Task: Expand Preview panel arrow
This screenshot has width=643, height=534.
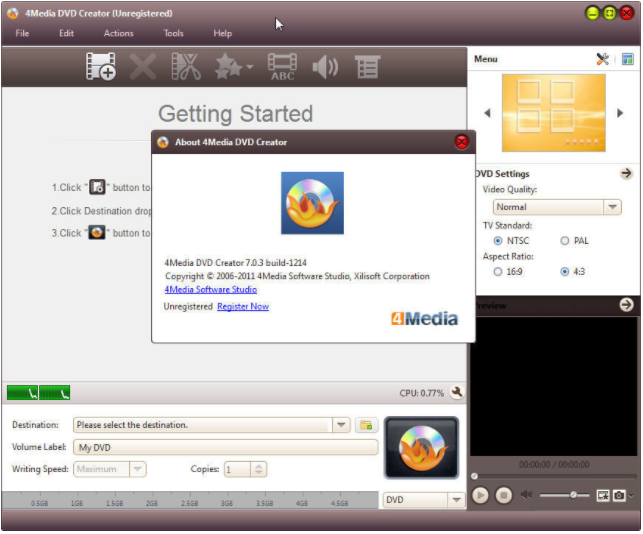Action: [626, 305]
